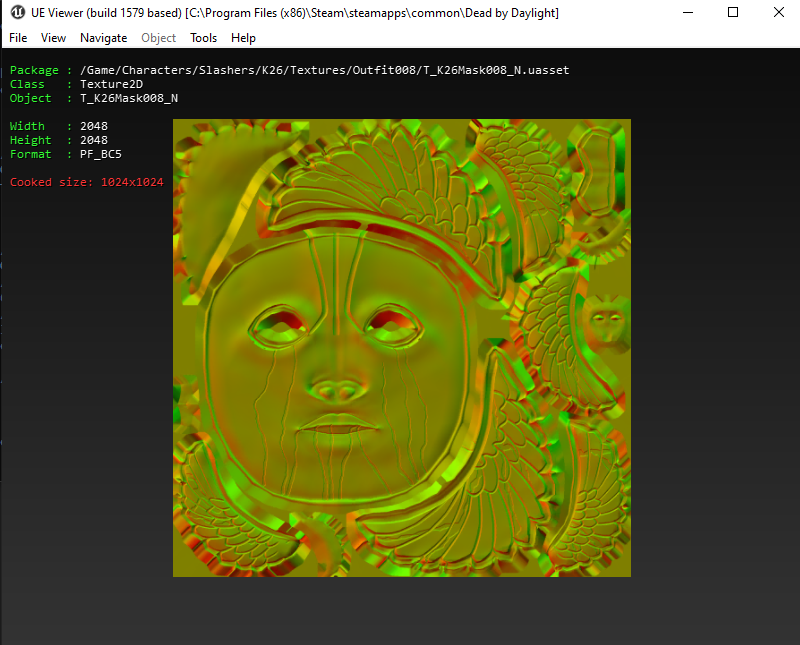Click the Width value 2048
800x645 pixels.
[x=94, y=126]
